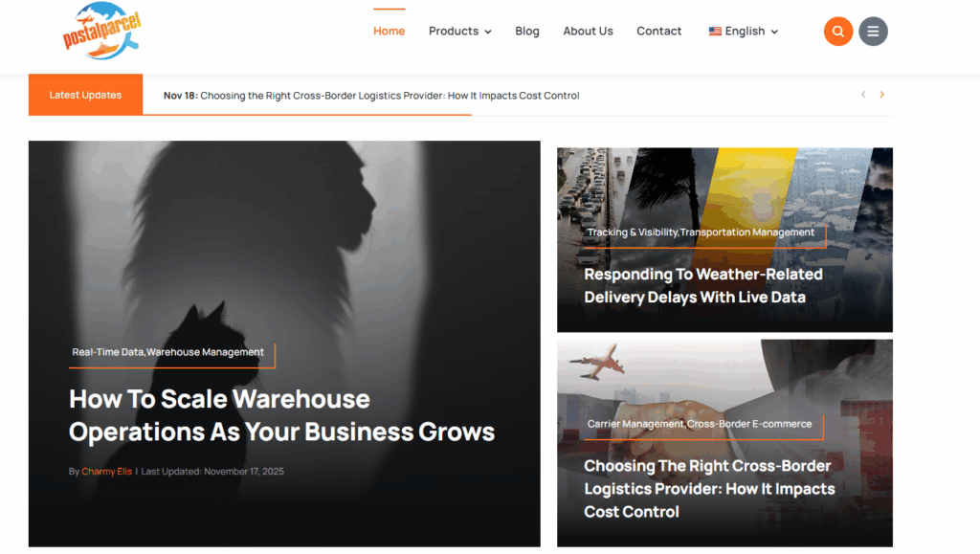Click the orange search icon

(x=838, y=32)
